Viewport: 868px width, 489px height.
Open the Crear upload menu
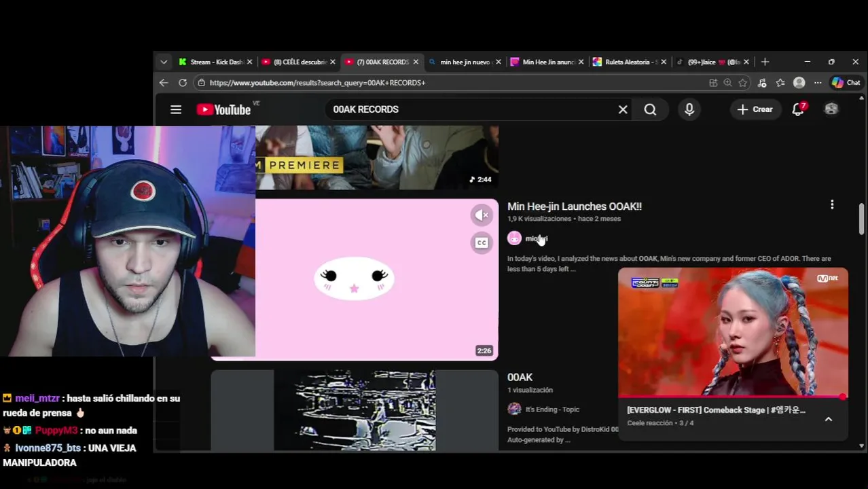click(755, 109)
